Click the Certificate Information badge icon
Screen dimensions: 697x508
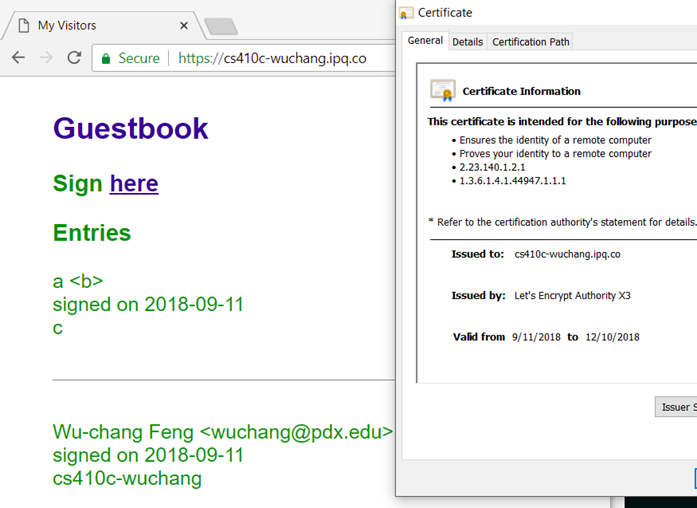(442, 90)
